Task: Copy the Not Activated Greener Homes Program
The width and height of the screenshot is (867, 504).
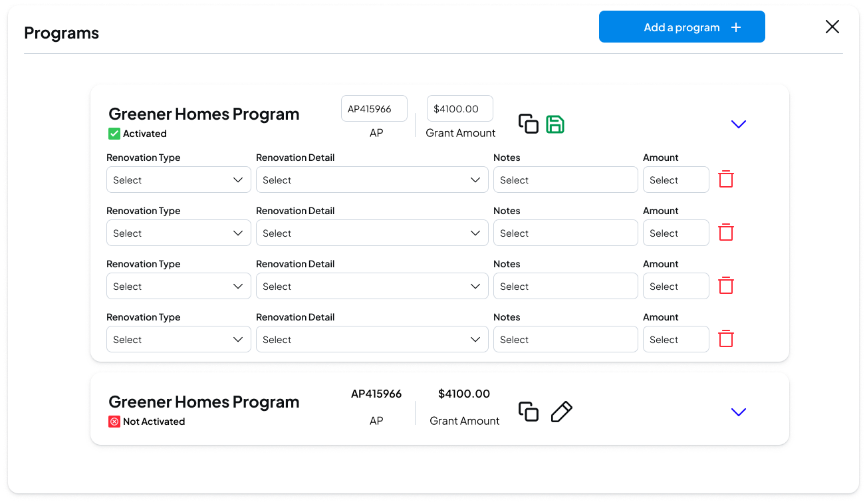Action: point(529,412)
